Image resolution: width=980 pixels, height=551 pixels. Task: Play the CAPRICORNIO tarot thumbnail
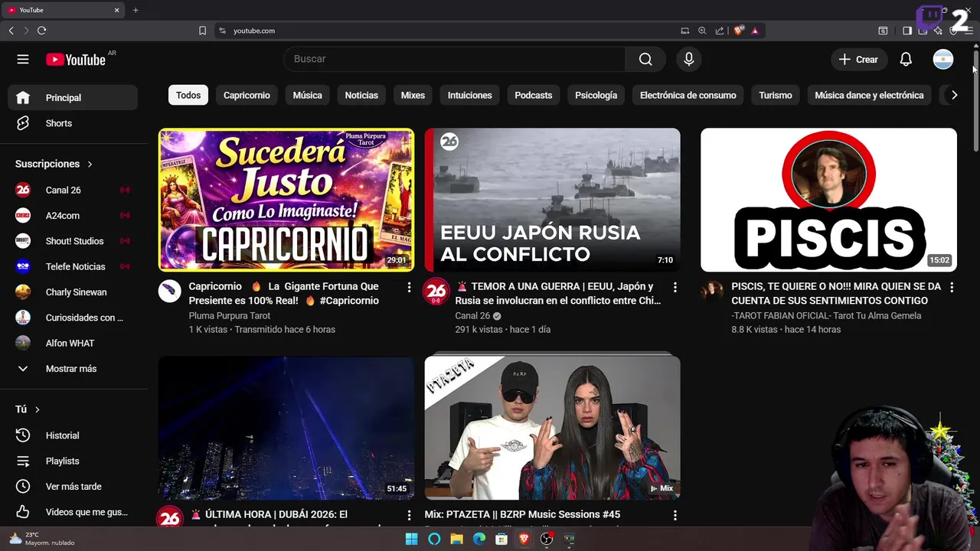point(286,200)
